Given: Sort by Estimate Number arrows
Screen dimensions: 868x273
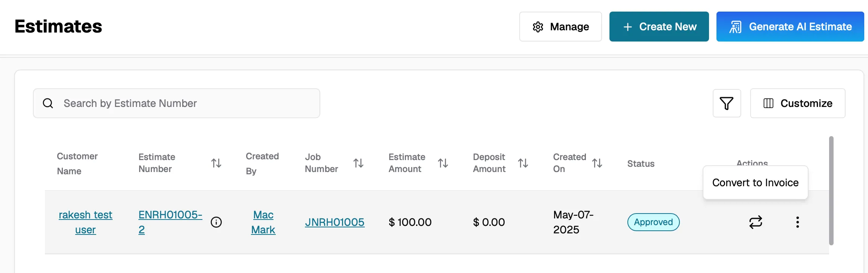Looking at the screenshot, I should 216,163.
